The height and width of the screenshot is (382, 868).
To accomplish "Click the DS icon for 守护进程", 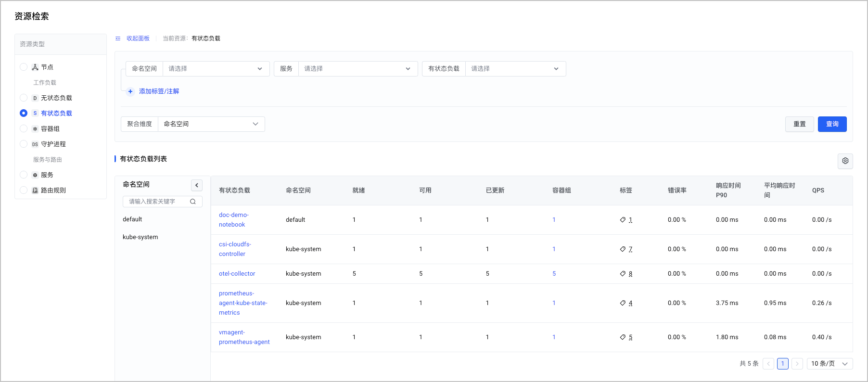I will coord(35,144).
